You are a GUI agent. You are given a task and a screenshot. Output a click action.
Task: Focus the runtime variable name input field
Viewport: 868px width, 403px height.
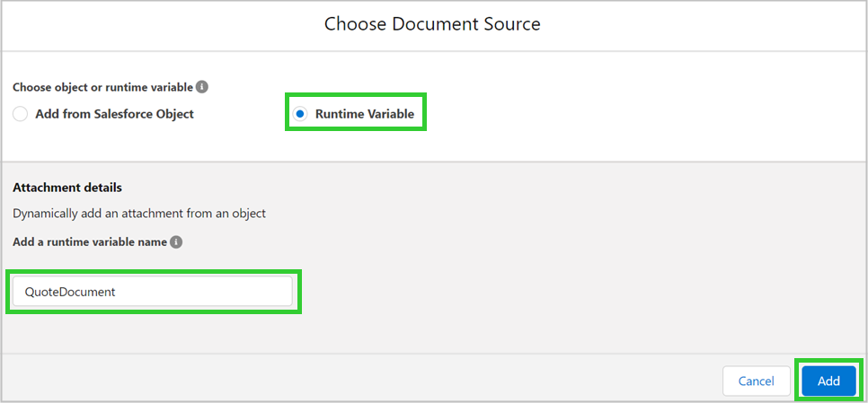point(153,292)
